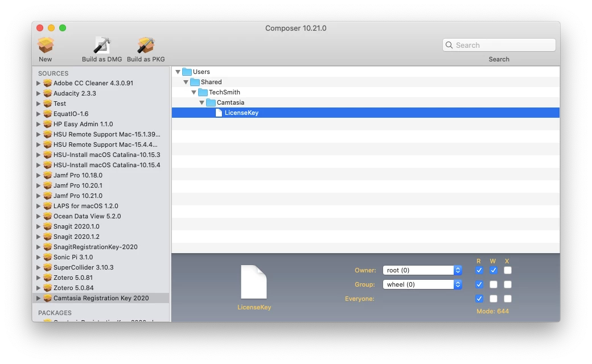
Task: Select HSU-Install macOS Catalina-10.15.3 package icon
Action: click(x=47, y=155)
